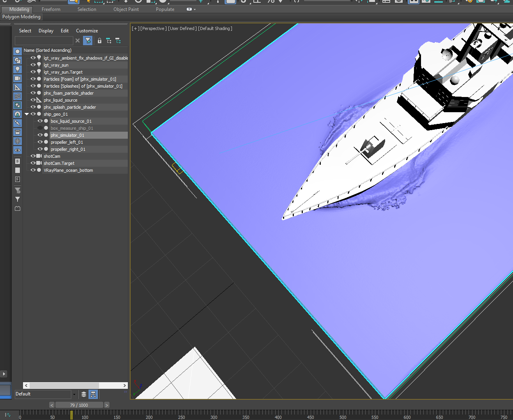Screen dimensions: 513x420
Task: Click the first teal hierarchy icon beside padlock
Action: [x=109, y=41]
